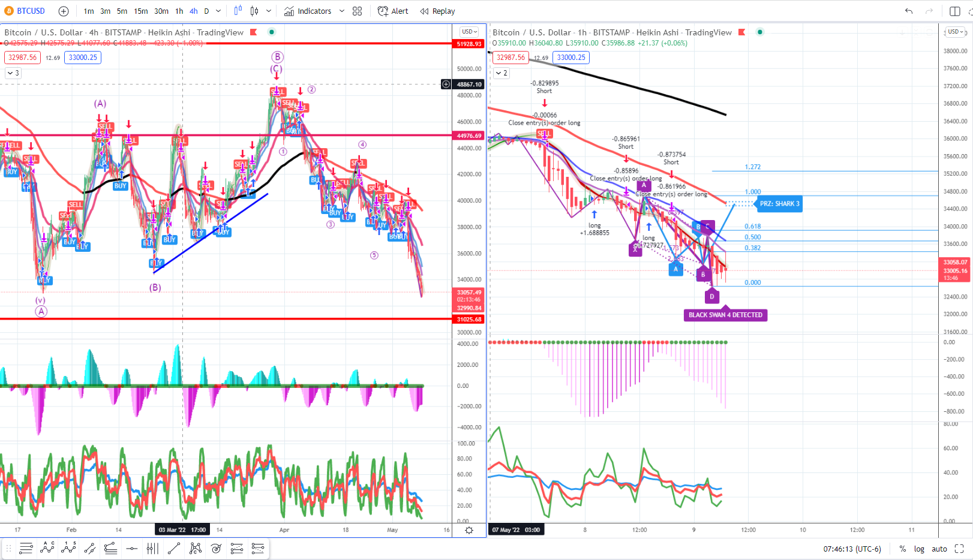Select the 1m timeframe
The height and width of the screenshot is (560, 973).
(x=89, y=11)
